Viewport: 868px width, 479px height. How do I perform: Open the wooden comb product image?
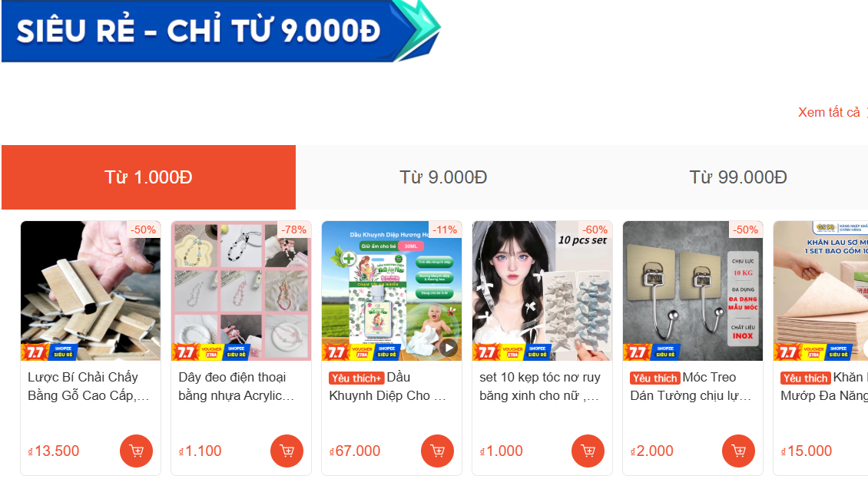click(x=91, y=291)
